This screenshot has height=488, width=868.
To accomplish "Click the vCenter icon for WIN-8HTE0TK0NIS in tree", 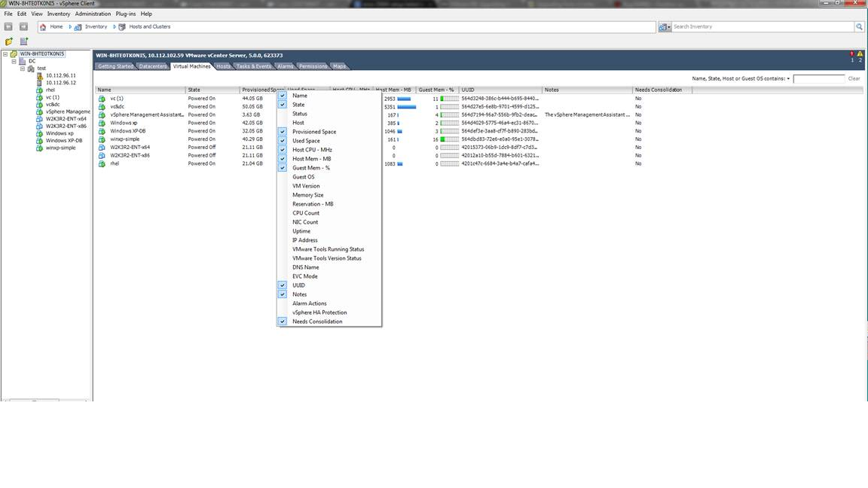I will 14,54.
